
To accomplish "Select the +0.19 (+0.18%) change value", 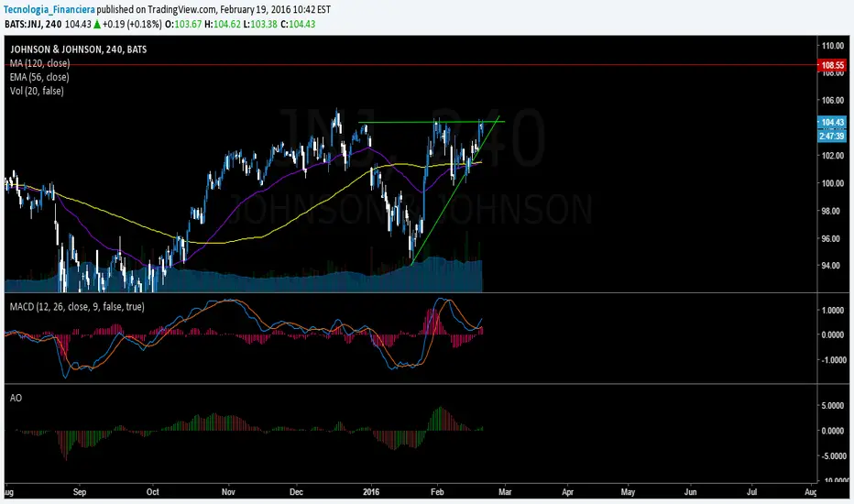I will coord(132,24).
